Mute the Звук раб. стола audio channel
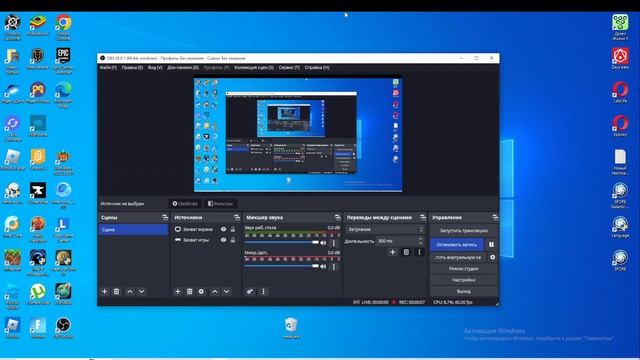640x360 pixels. coord(324,243)
